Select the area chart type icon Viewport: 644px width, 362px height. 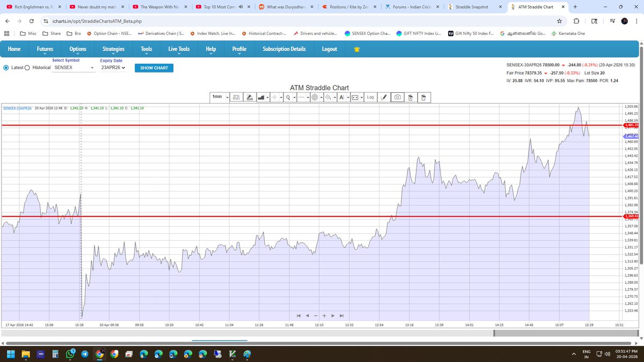pyautogui.click(x=261, y=97)
